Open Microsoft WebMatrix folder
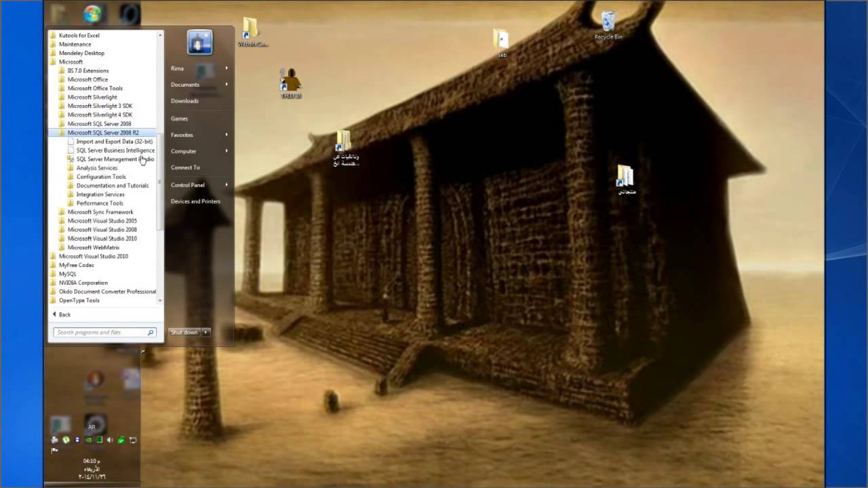This screenshot has height=488, width=868. pyautogui.click(x=89, y=247)
